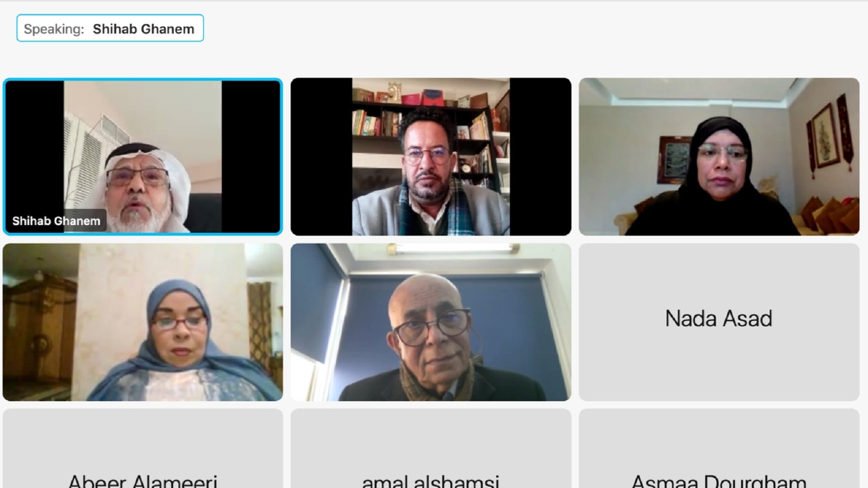The width and height of the screenshot is (868, 488).
Task: Click the black bar left of bookshelf video
Action: pyautogui.click(x=321, y=157)
